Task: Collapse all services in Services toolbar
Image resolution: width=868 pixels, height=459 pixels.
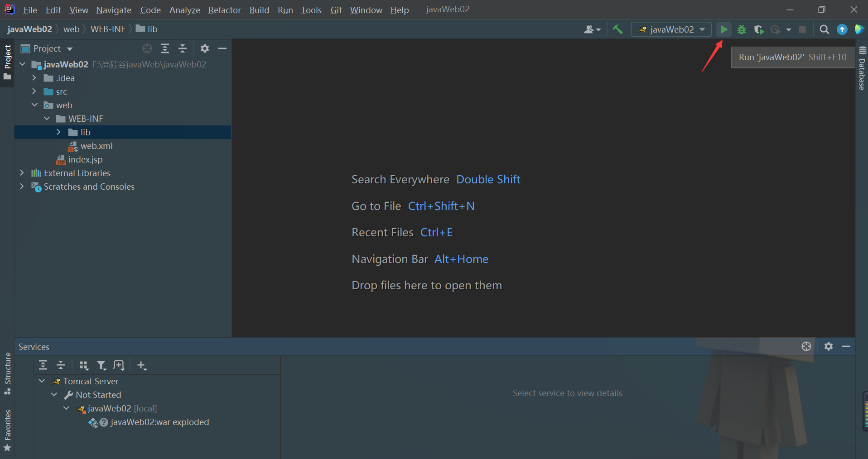Action: click(x=61, y=365)
